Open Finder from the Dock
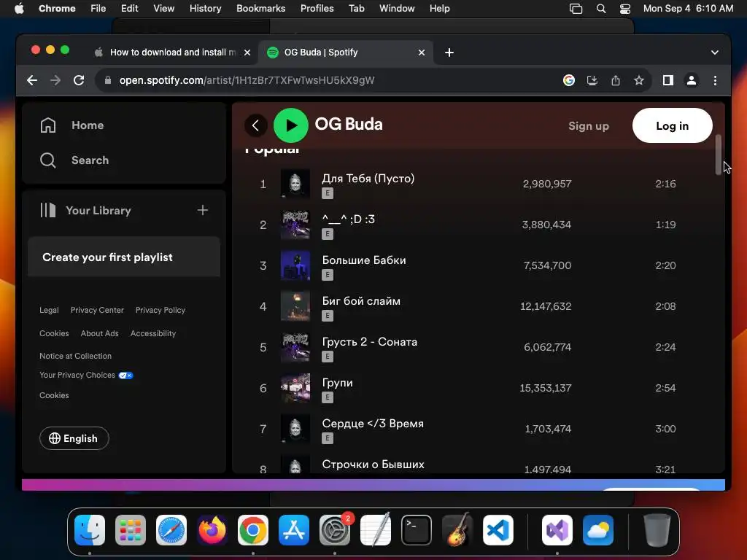The height and width of the screenshot is (560, 747). [90, 530]
